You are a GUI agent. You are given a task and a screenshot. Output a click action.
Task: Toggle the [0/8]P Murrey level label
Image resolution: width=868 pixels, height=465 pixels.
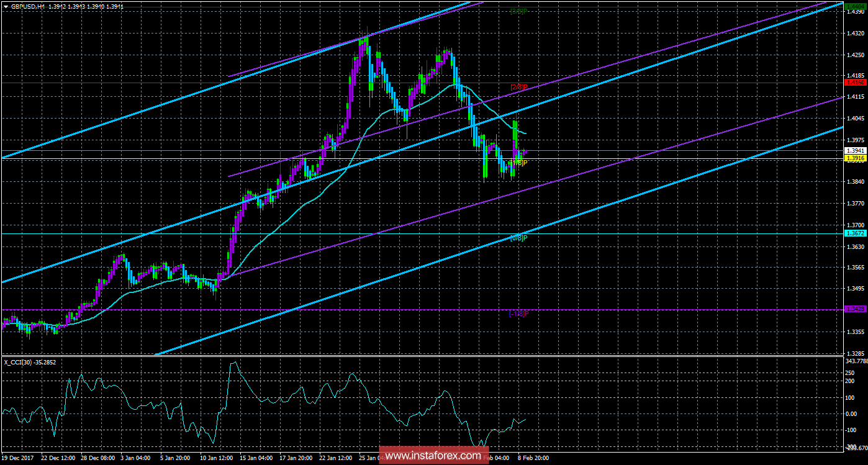pyautogui.click(x=518, y=237)
